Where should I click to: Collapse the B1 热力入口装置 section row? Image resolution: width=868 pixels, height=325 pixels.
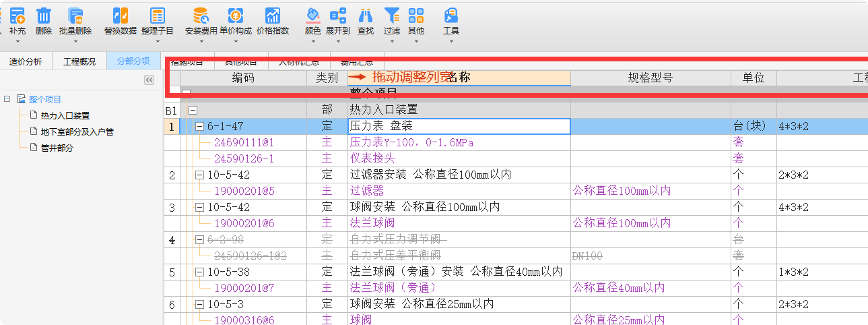coord(193,110)
